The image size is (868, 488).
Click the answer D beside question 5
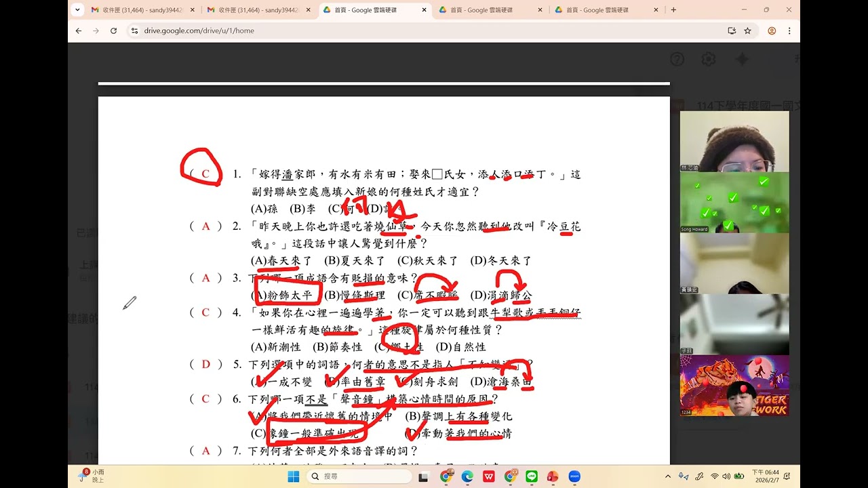[205, 364]
